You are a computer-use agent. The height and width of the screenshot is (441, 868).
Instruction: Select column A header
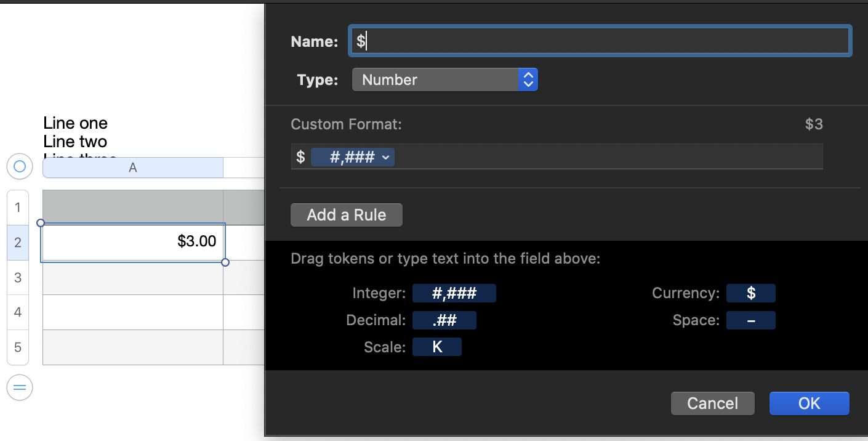tap(132, 168)
